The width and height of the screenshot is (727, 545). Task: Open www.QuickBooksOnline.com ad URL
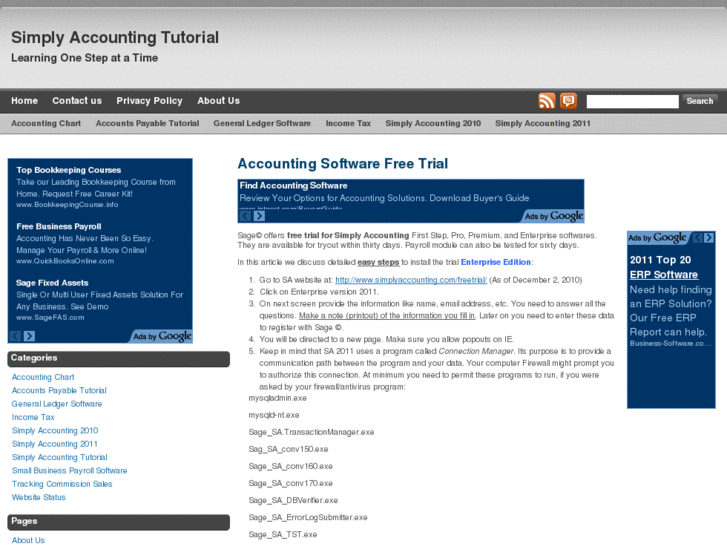[65, 261]
